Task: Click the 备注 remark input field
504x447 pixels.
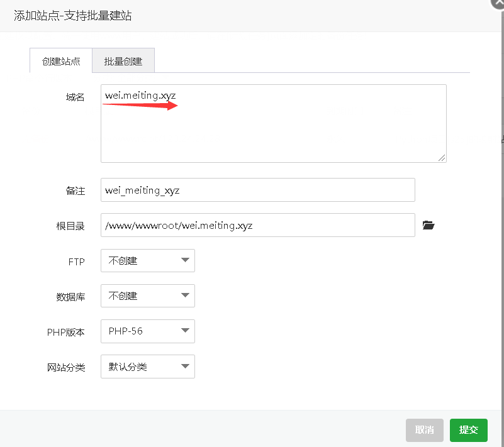Action: (258, 190)
